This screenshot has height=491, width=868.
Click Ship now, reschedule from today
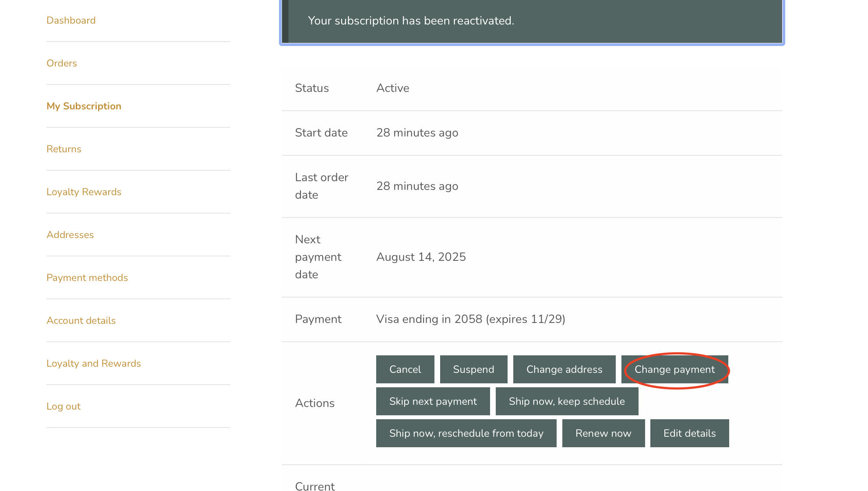pyautogui.click(x=466, y=433)
